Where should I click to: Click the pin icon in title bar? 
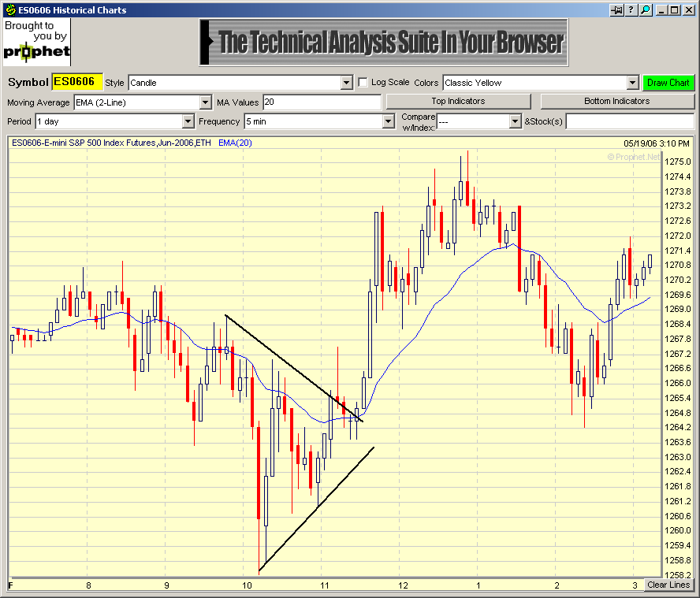[x=617, y=9]
